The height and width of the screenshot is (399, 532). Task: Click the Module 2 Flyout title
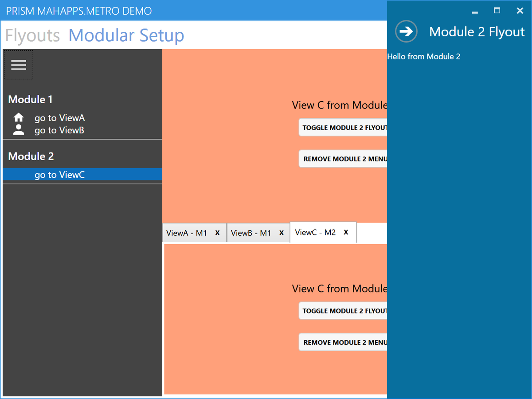[477, 31]
